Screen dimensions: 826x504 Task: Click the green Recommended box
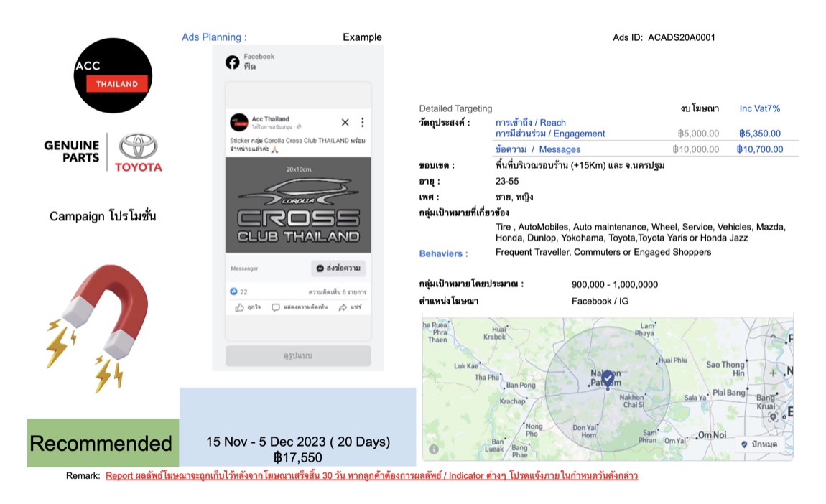103,443
